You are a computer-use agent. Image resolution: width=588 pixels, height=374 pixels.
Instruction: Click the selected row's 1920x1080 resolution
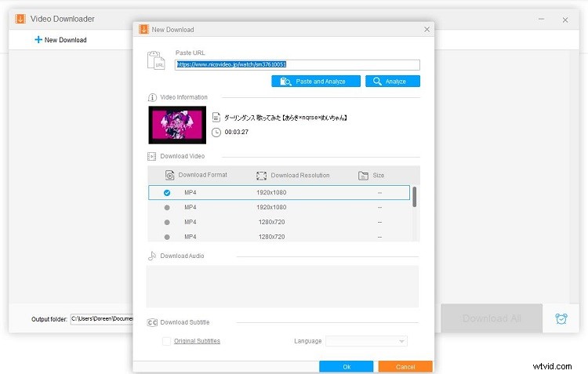click(x=271, y=193)
